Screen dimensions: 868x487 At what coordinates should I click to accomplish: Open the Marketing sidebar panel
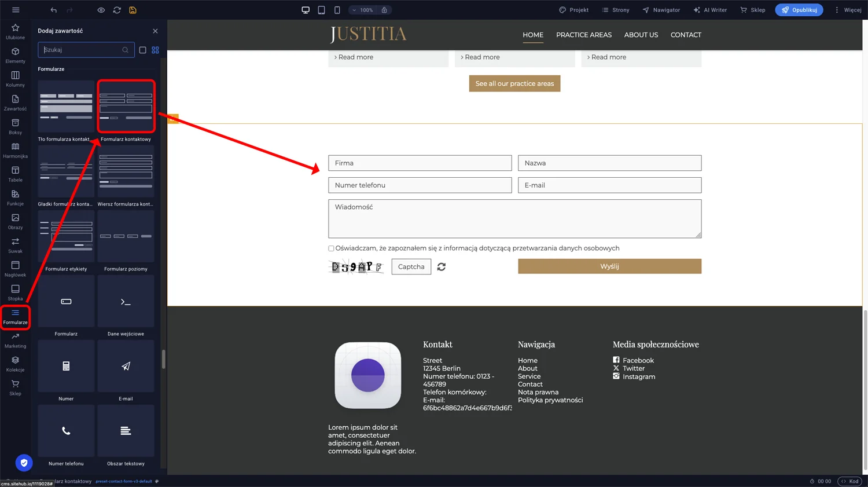[x=15, y=341]
